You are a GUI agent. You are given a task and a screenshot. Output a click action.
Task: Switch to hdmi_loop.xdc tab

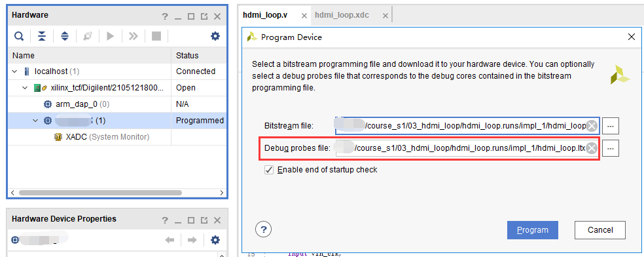pos(342,15)
